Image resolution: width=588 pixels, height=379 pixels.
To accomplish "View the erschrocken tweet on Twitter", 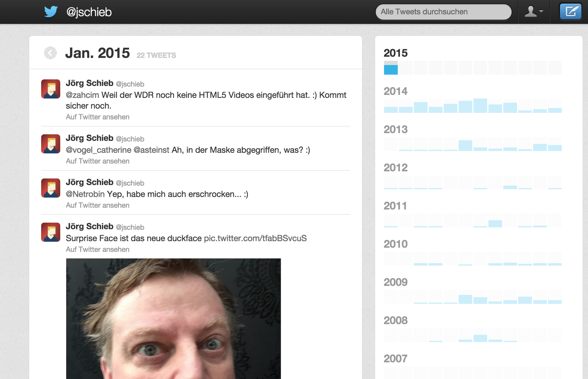I will click(x=98, y=205).
